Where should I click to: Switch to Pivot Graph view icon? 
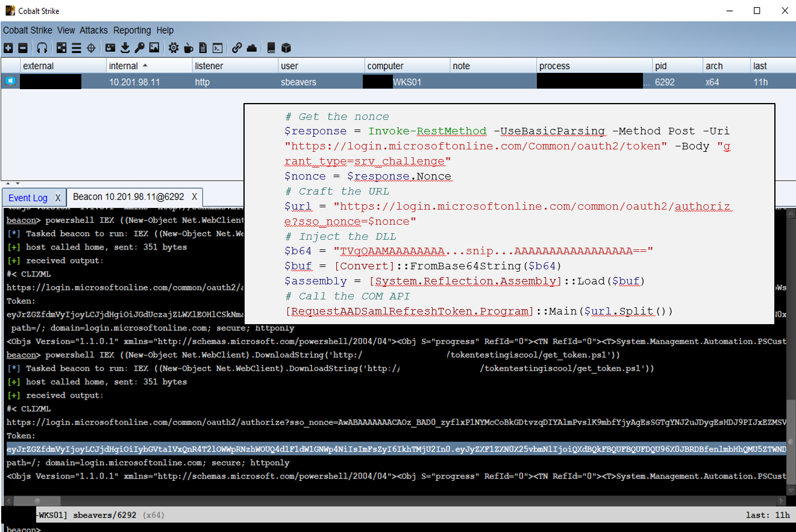tap(61, 48)
